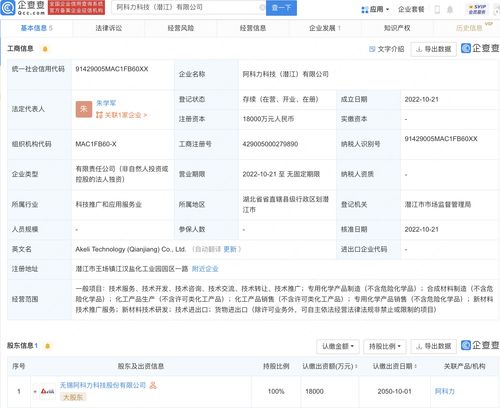500x408 pixels.
Task: Open the 无锡阿科力科技股份有限公司 shareholder link
Action: click(x=103, y=385)
